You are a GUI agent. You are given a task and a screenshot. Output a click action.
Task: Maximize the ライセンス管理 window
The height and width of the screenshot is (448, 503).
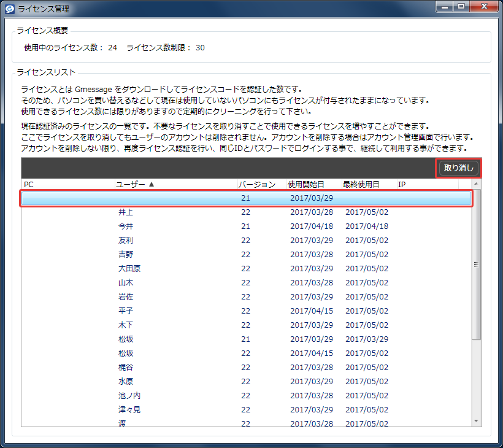click(x=461, y=6)
